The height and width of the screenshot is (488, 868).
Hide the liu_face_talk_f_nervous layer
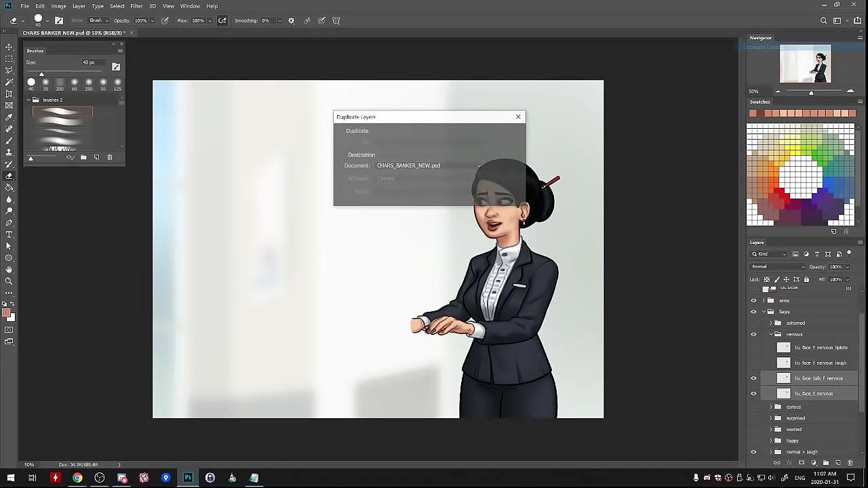tap(753, 378)
